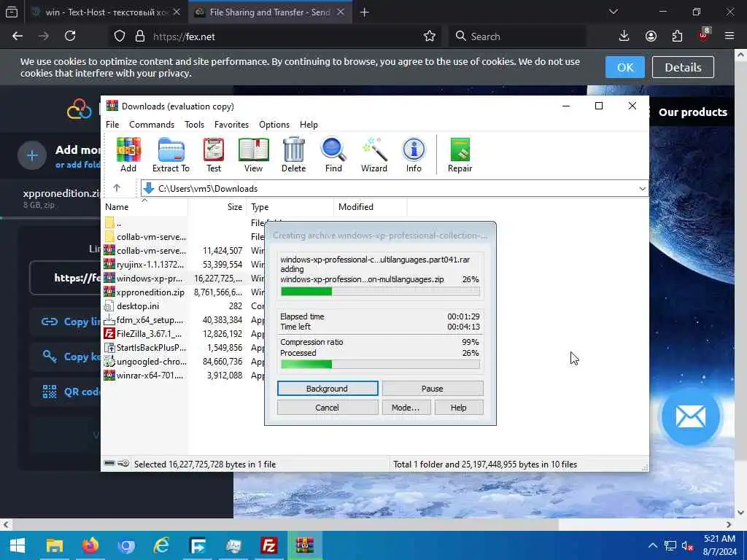Open Windows Start menu
This screenshot has height=560, width=747.
click(x=18, y=545)
